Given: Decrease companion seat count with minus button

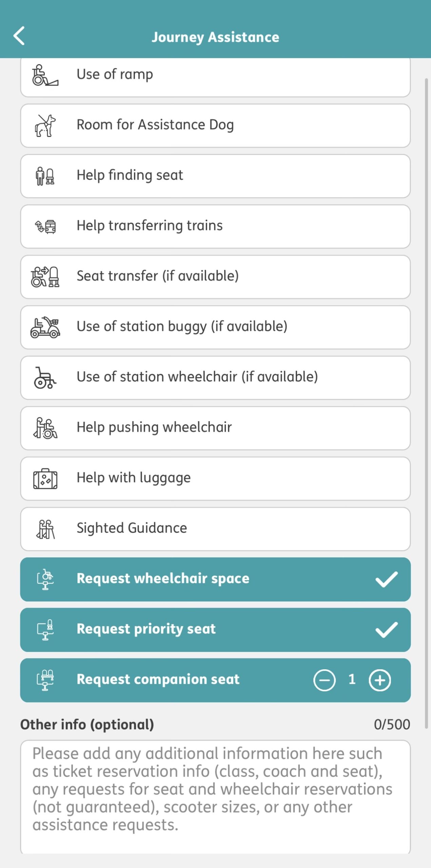Looking at the screenshot, I should coord(325,680).
